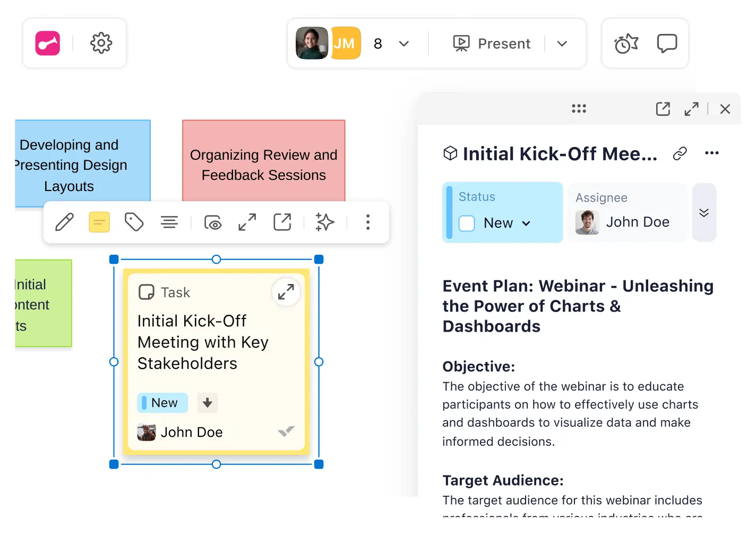Toggle the visibility eye icon in the toolbar
756x535 pixels.
pos(213,222)
